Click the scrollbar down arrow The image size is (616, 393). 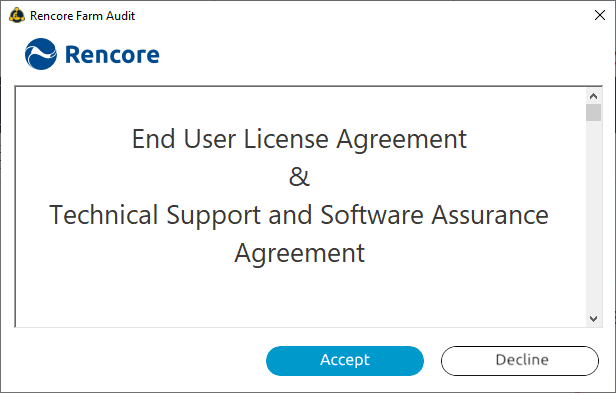(x=593, y=318)
